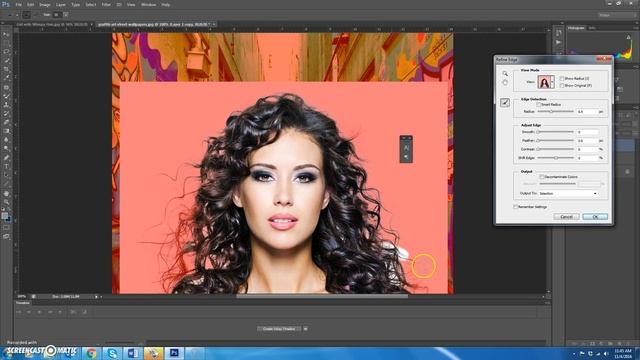Click the horizontal scrollbar below the canvas
Image resolution: width=640 pixels, height=360 pixels.
(322, 296)
